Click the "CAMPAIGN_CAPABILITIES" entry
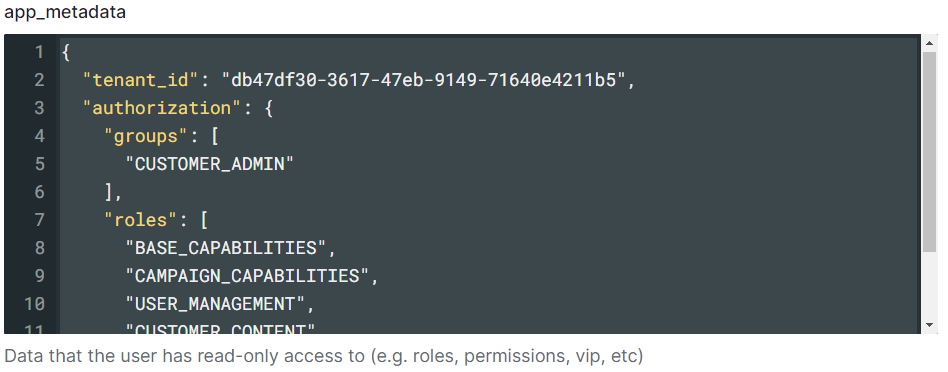The width and height of the screenshot is (948, 372). coord(247,276)
